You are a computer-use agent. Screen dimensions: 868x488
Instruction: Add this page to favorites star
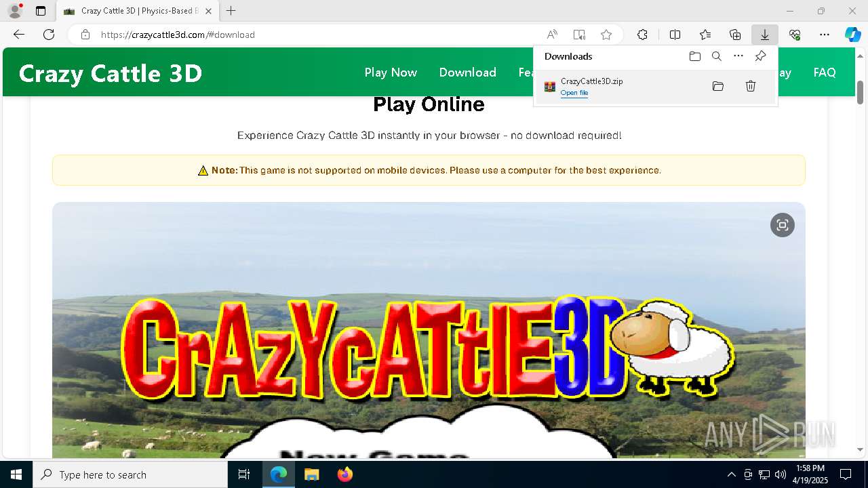606,35
